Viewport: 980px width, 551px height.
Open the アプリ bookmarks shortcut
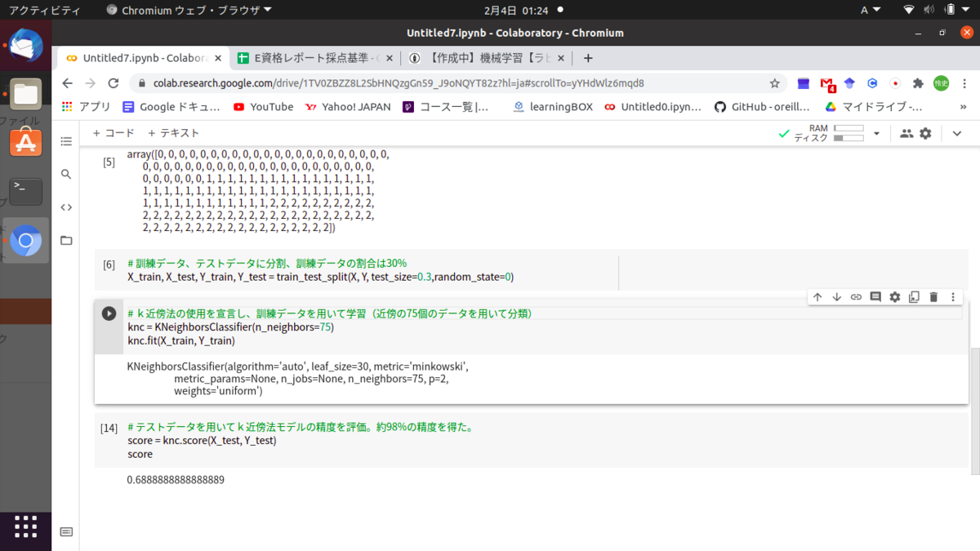coord(87,107)
